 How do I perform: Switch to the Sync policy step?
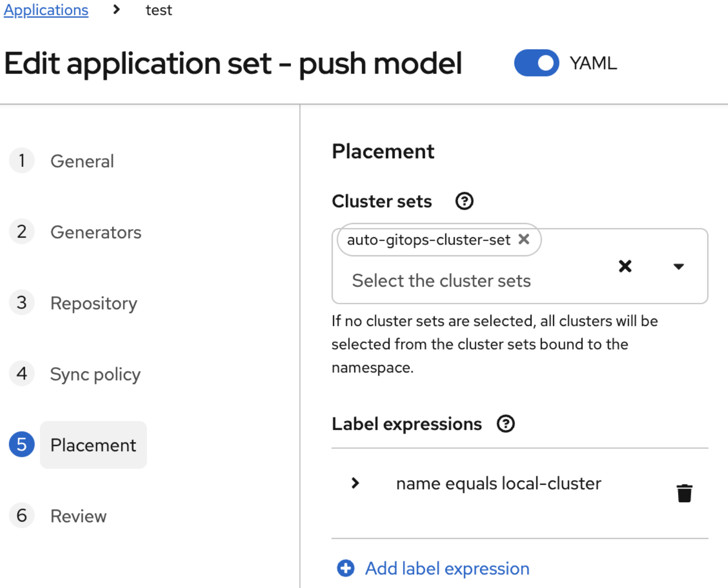point(95,374)
